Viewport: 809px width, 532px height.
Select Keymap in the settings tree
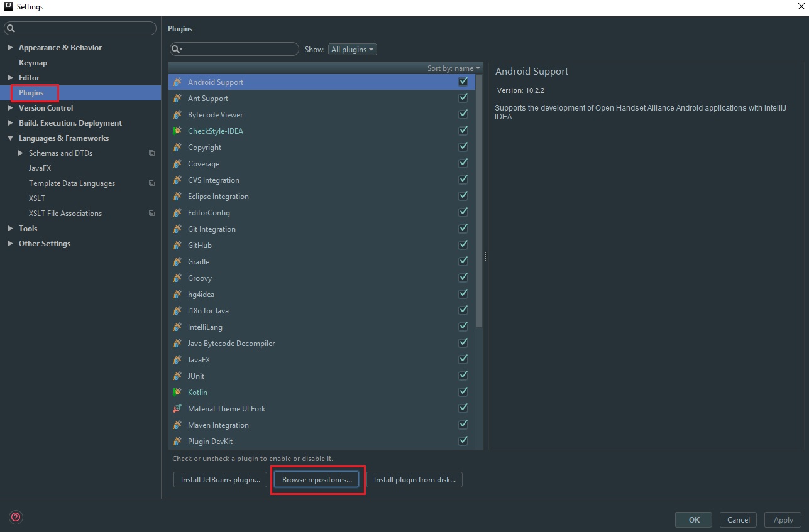(33, 63)
